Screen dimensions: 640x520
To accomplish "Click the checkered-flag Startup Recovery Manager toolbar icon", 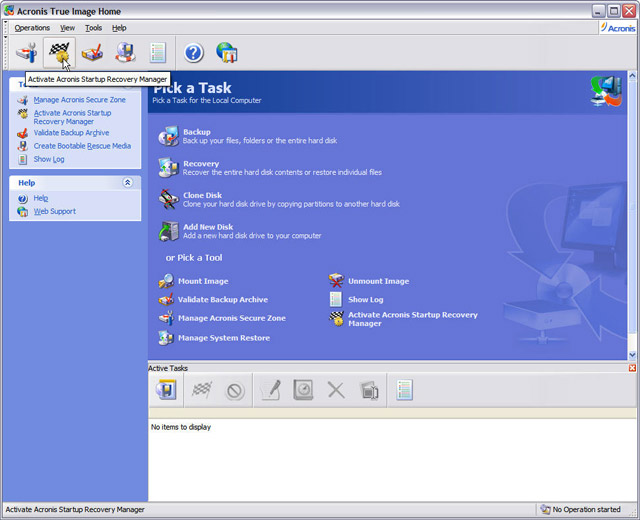I will point(59,53).
